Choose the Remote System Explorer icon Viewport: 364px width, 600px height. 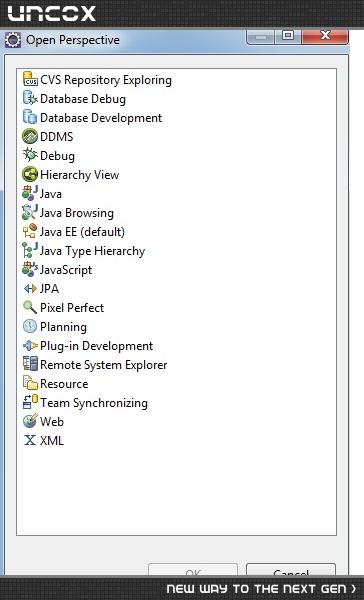tap(30, 364)
